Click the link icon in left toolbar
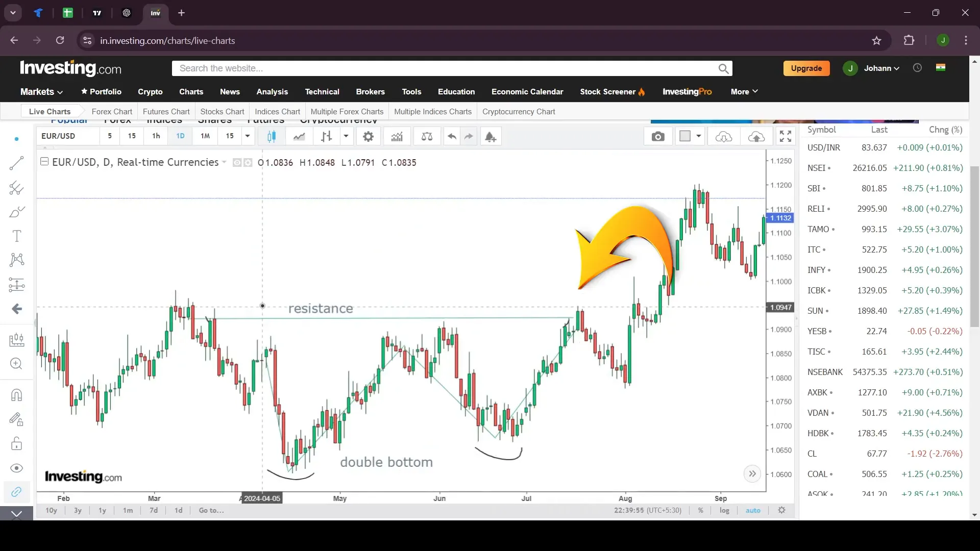Viewport: 980px width, 551px height. tap(16, 492)
